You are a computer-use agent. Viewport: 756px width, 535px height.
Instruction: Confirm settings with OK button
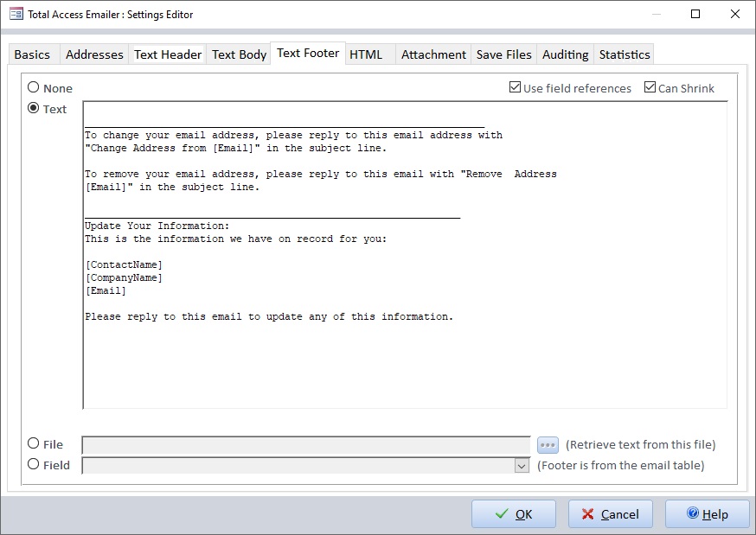tap(514, 514)
